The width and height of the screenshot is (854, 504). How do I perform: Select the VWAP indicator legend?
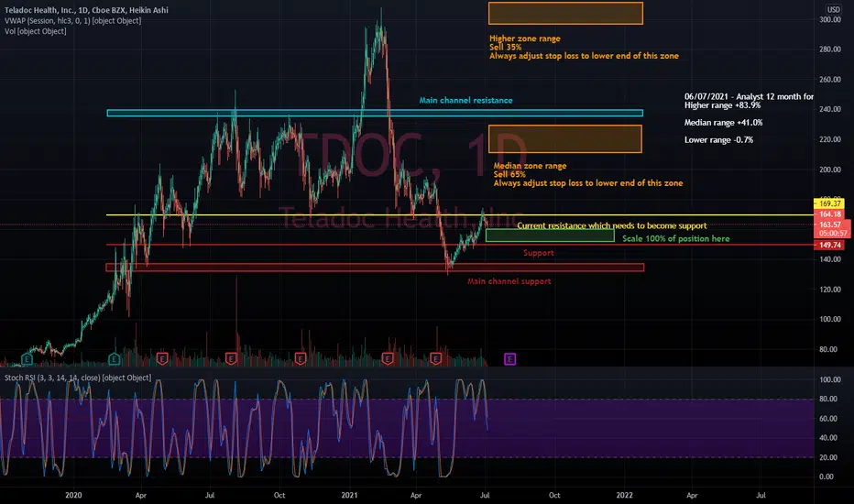(x=72, y=21)
